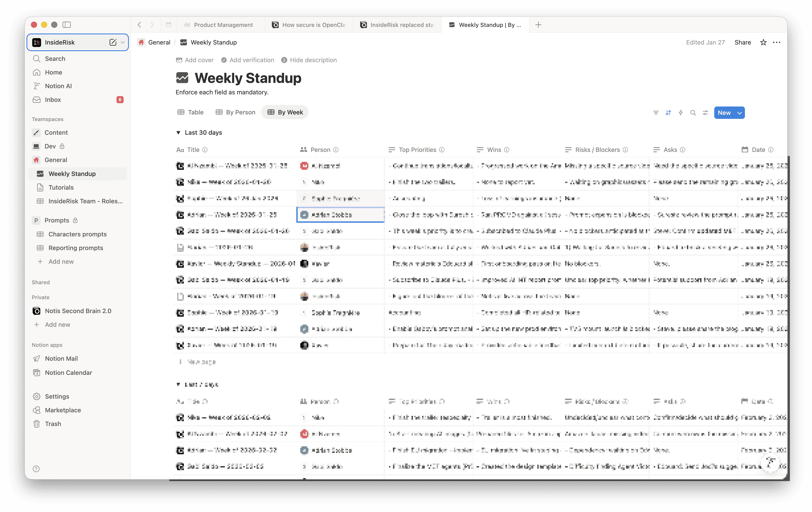Expand the InsideRisk workspace switcher chevron
This screenshot has height=512, width=812.
(x=123, y=43)
